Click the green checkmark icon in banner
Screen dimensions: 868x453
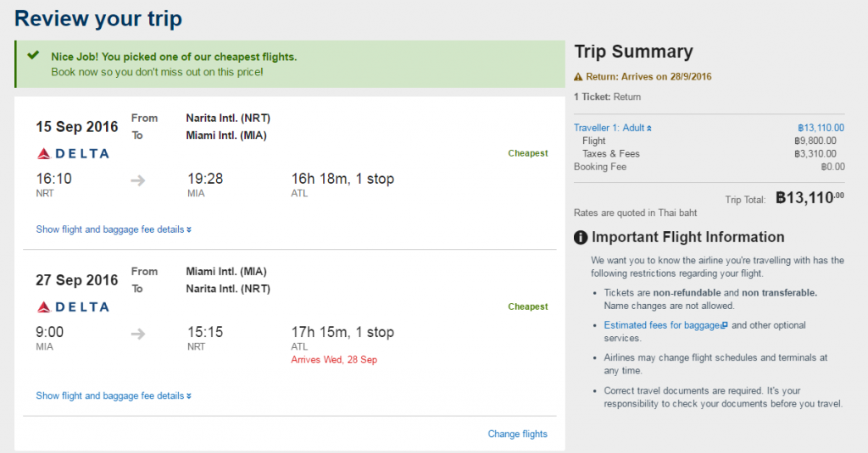tap(34, 55)
